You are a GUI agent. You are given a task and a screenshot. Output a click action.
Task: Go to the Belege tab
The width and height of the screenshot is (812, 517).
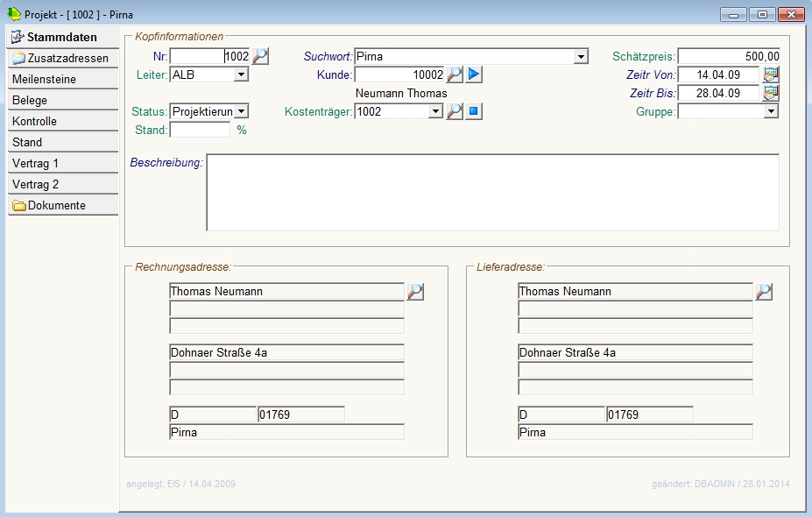pyautogui.click(x=62, y=101)
